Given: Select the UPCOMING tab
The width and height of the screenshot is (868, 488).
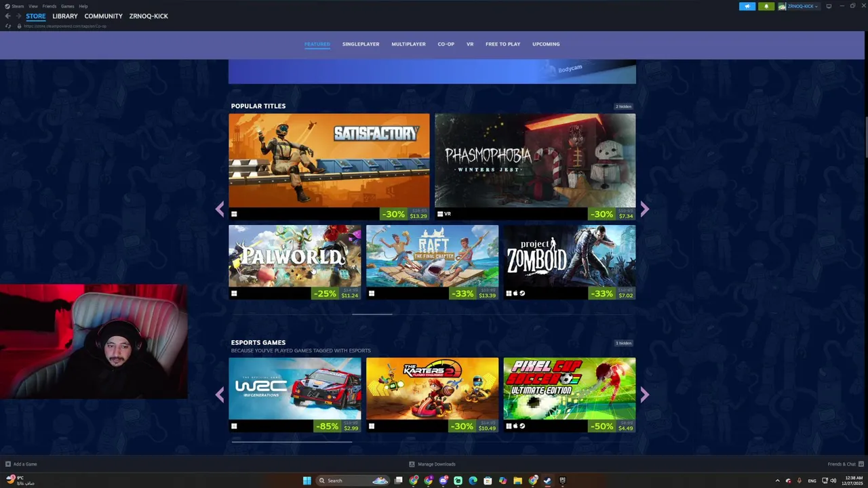Looking at the screenshot, I should coord(546,44).
